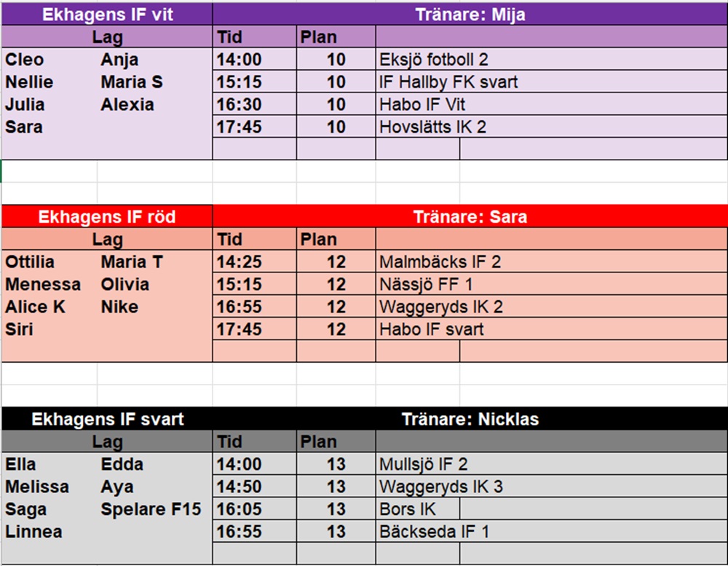728x566 pixels.
Task: Click the Ekhagens IF röd header cell
Action: 107,216
